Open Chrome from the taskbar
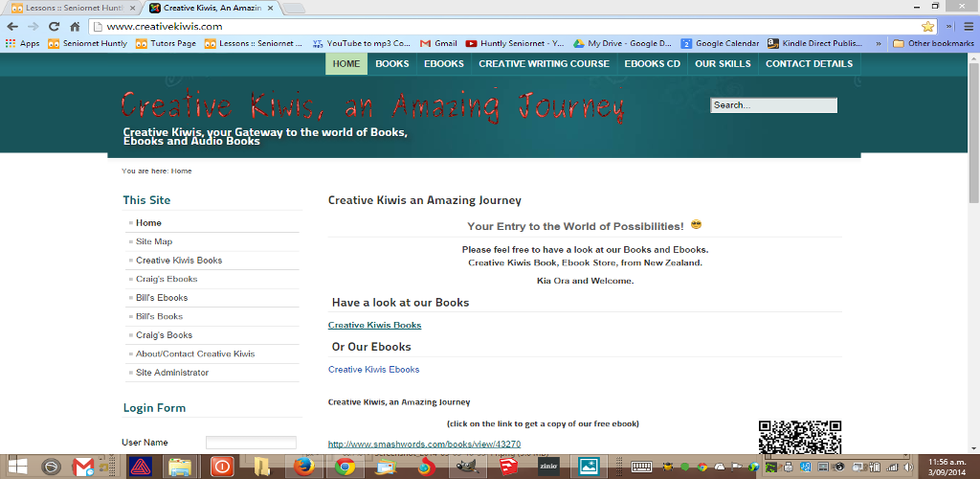The image size is (980, 479). click(345, 467)
